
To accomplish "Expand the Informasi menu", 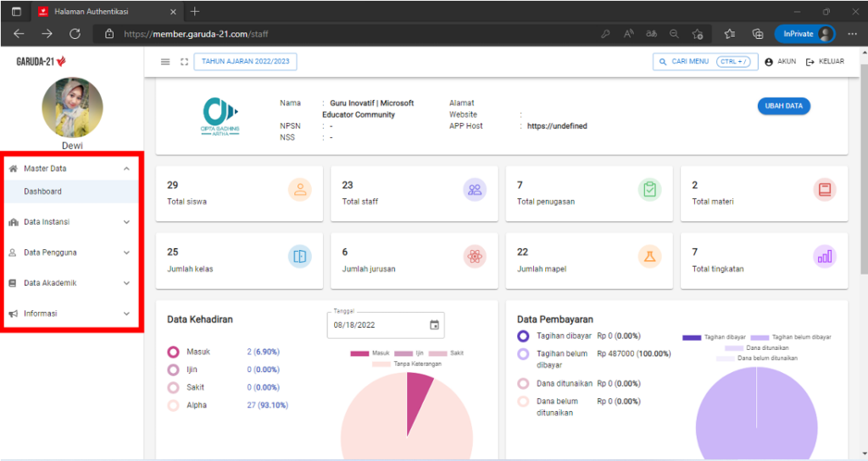I will click(x=71, y=314).
